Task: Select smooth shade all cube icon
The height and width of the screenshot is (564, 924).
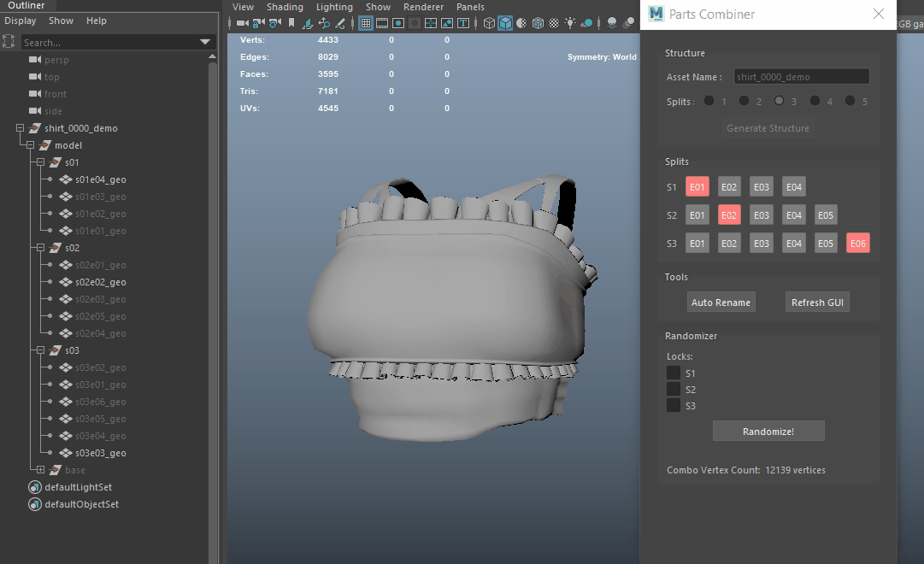Action: point(505,23)
